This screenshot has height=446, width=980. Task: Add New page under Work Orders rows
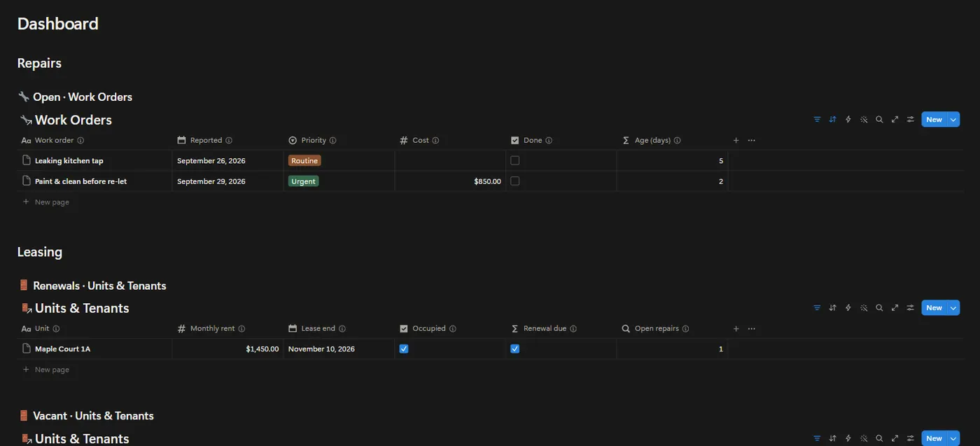tap(45, 202)
